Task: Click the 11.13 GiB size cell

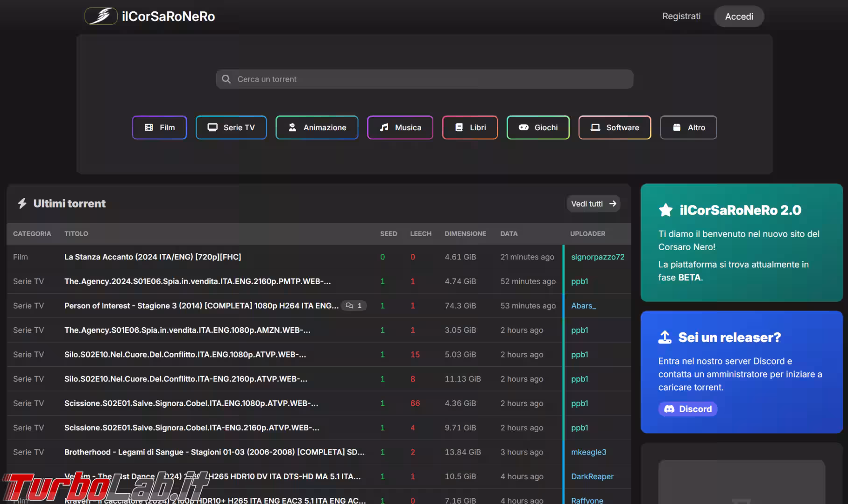Action: pos(463,379)
